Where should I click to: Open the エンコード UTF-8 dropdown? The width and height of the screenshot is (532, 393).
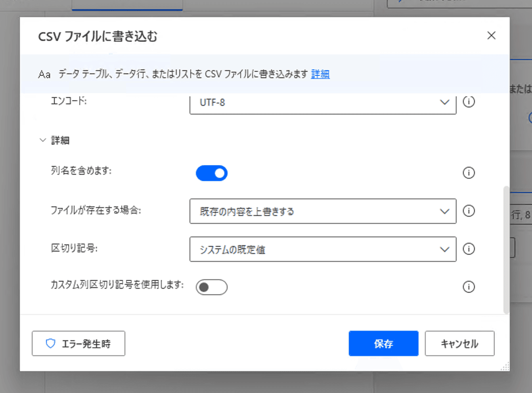[x=323, y=103]
